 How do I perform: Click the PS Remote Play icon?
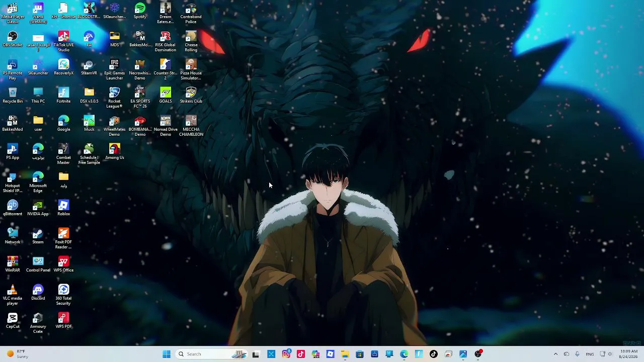click(x=13, y=70)
